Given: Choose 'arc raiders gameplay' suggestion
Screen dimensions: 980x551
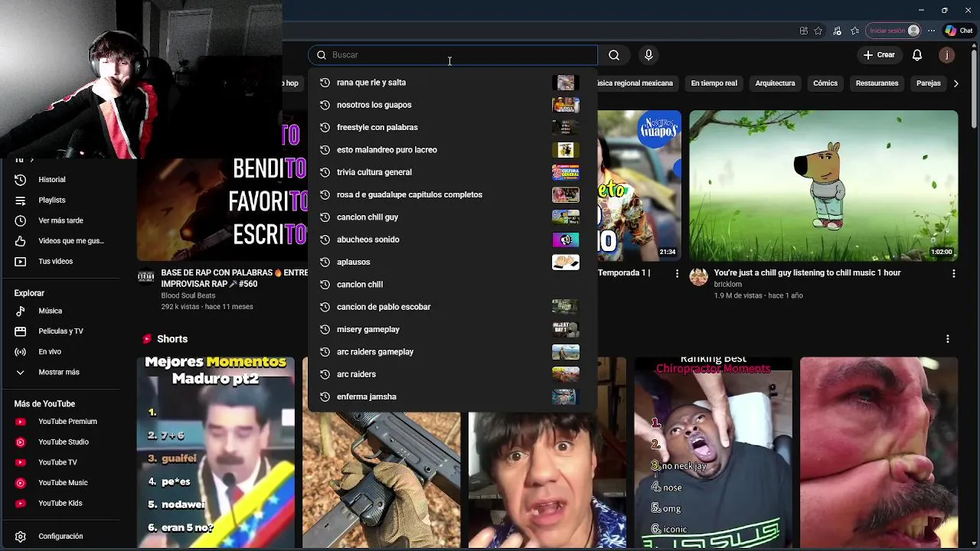Looking at the screenshot, I should [452, 352].
